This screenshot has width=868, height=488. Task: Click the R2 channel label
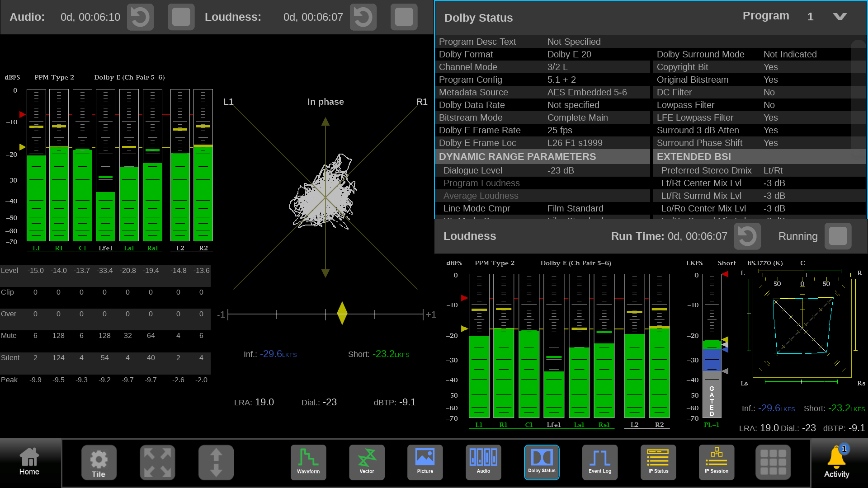tap(203, 248)
